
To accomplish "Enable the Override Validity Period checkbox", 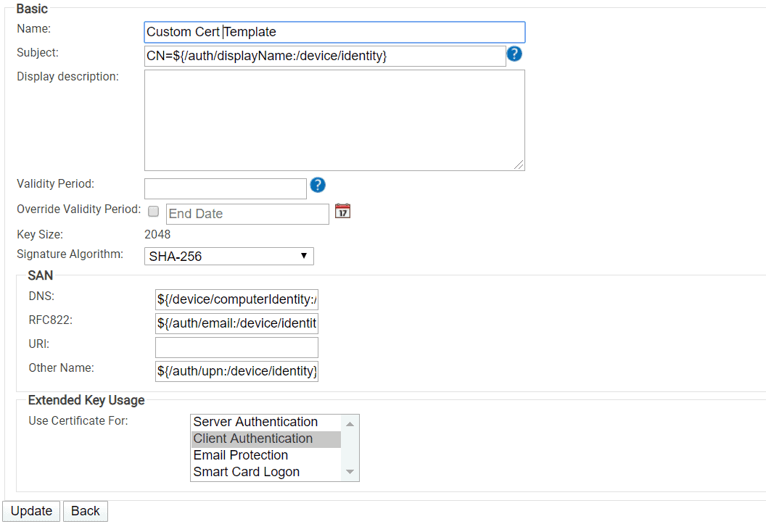I will [153, 212].
